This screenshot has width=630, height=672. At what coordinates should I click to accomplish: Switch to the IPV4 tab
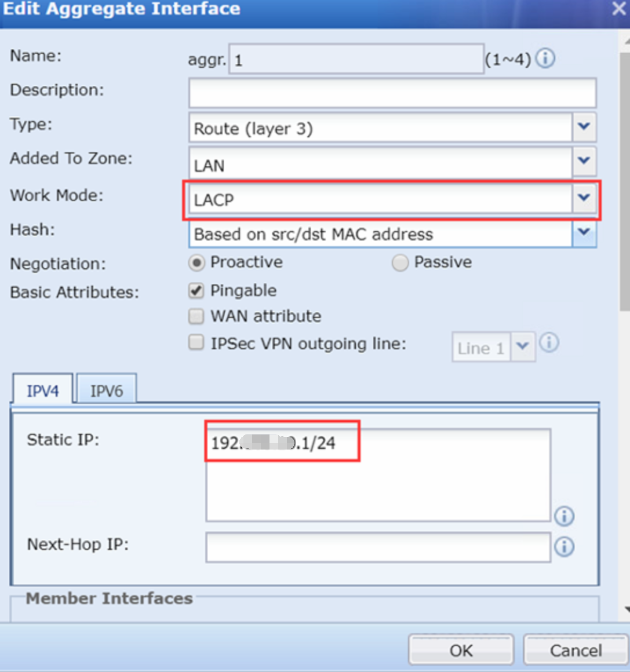(42, 389)
